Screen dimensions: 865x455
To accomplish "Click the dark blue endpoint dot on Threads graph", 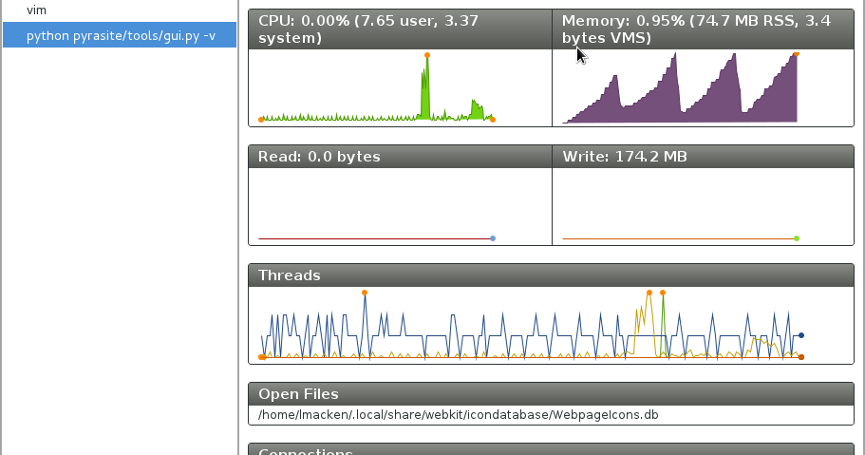I will pos(802,335).
